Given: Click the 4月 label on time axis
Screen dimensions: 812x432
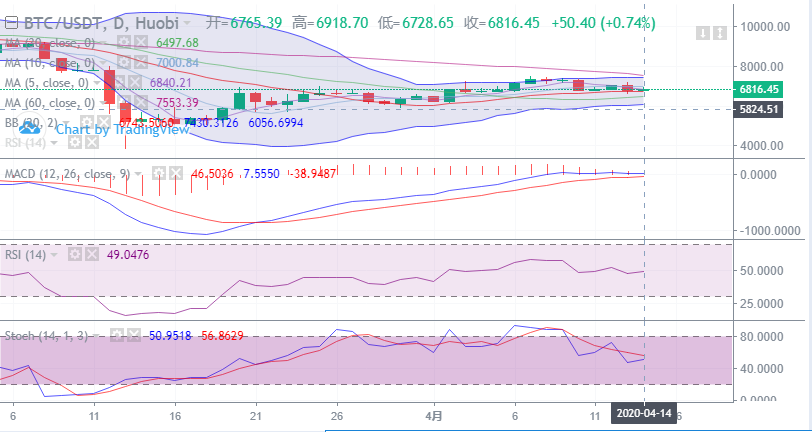Looking at the screenshot, I should click(434, 415).
